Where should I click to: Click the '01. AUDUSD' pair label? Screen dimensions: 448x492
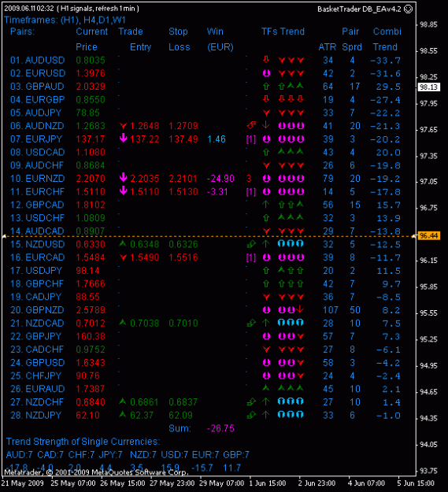37,60
